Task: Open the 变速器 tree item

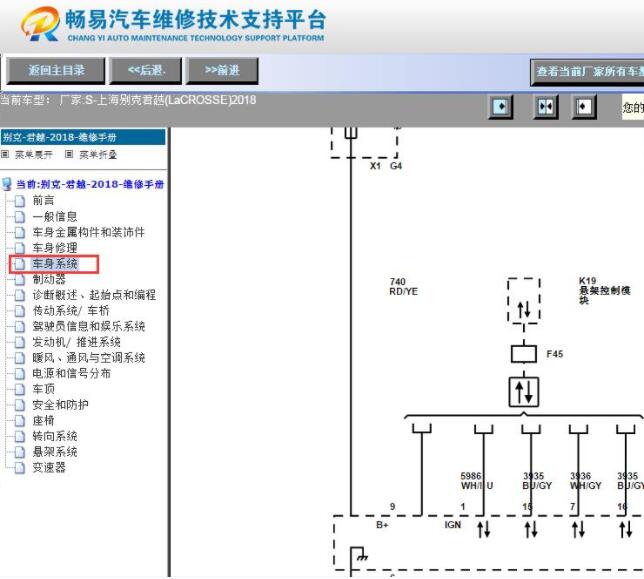Action: click(x=49, y=468)
